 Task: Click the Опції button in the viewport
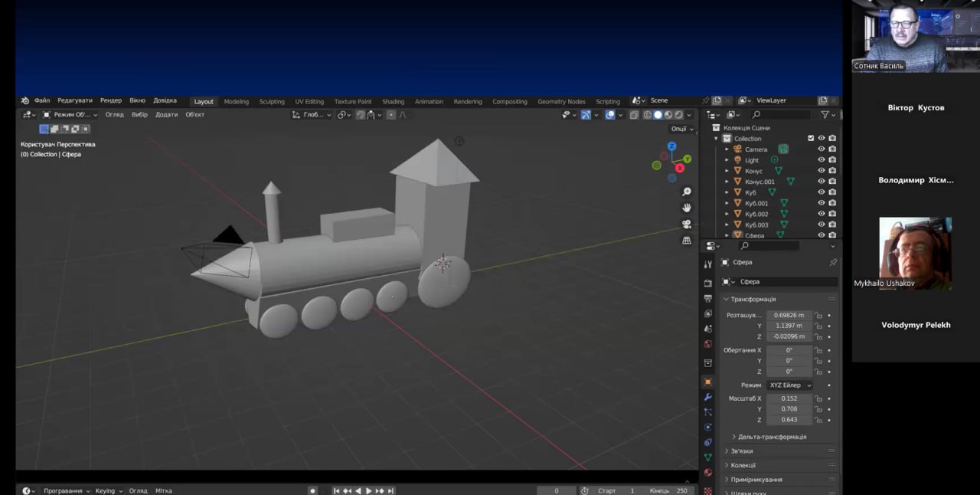681,129
